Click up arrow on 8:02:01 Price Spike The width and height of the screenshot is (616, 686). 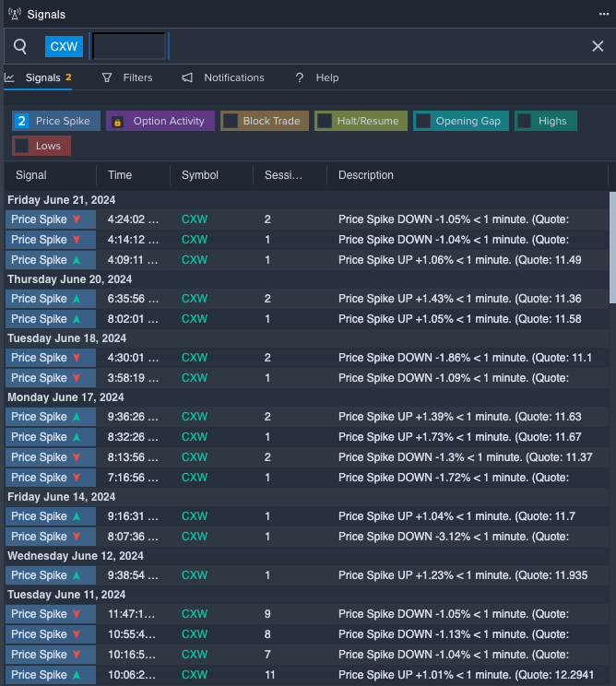click(x=77, y=319)
